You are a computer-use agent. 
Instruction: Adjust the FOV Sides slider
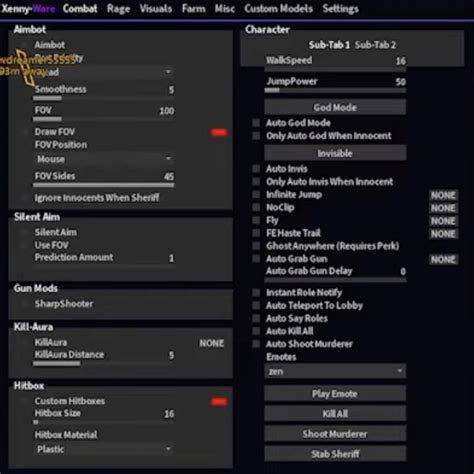(104, 184)
